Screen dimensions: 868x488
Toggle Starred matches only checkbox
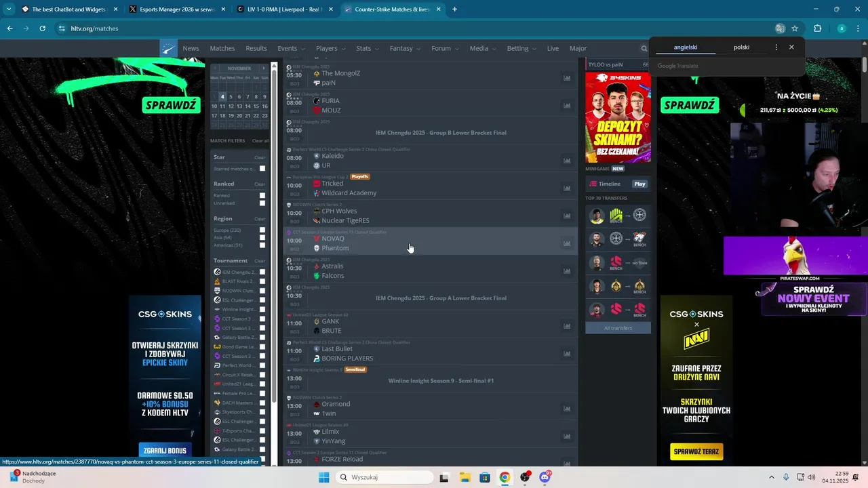(x=262, y=169)
